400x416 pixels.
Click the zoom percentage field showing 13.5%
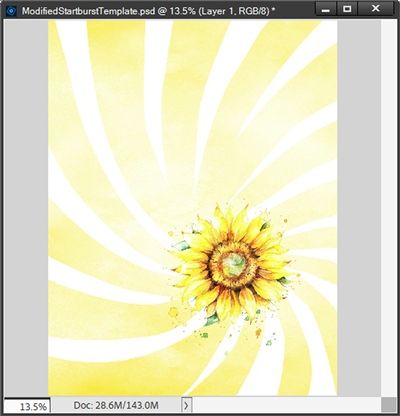[27, 406]
